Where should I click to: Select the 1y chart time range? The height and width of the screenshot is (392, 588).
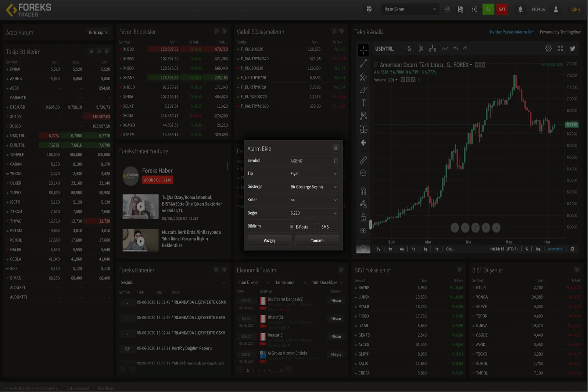click(x=390, y=249)
